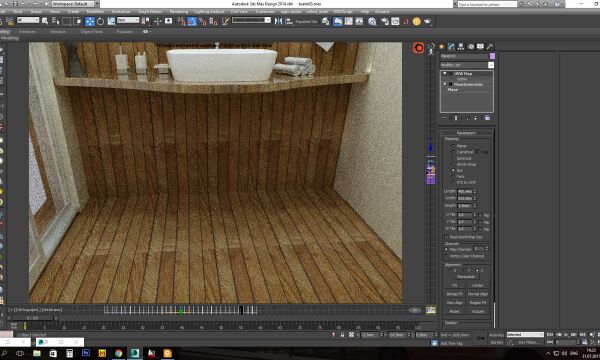Select the Planar mapping radio button
600x360 pixels.
pos(453,146)
